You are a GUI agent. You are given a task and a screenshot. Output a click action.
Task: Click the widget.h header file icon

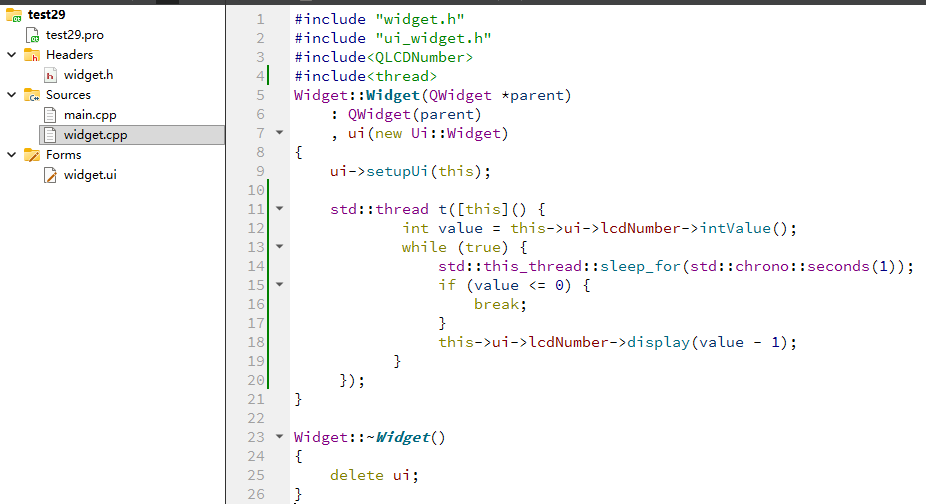[x=50, y=75]
